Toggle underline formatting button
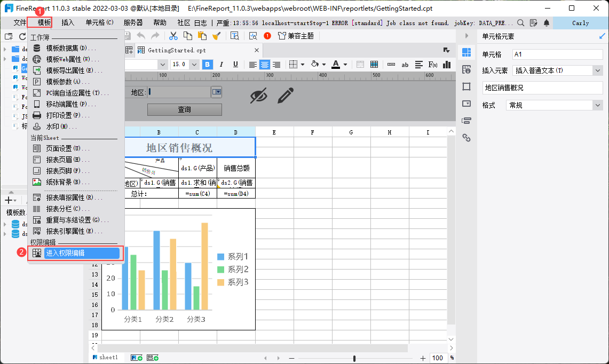This screenshot has height=364, width=609. point(235,65)
